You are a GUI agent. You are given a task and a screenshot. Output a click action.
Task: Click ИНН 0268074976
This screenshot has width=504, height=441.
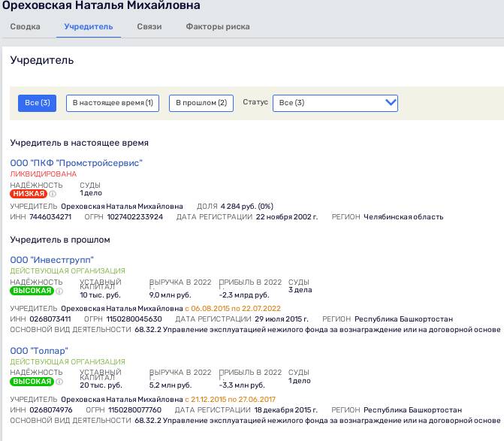tap(51, 410)
